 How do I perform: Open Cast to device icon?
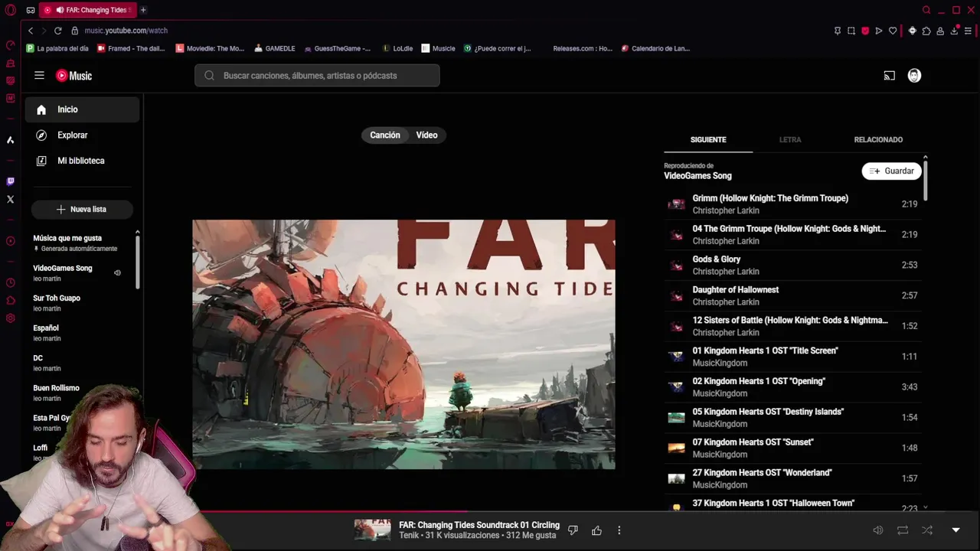point(889,76)
